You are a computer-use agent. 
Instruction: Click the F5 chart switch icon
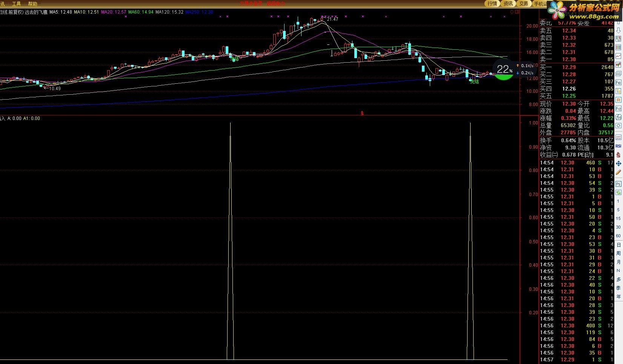[618, 184]
